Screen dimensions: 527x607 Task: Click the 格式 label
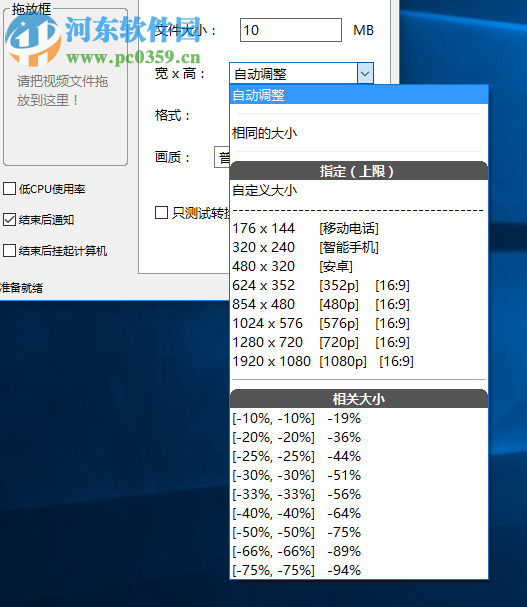click(172, 115)
